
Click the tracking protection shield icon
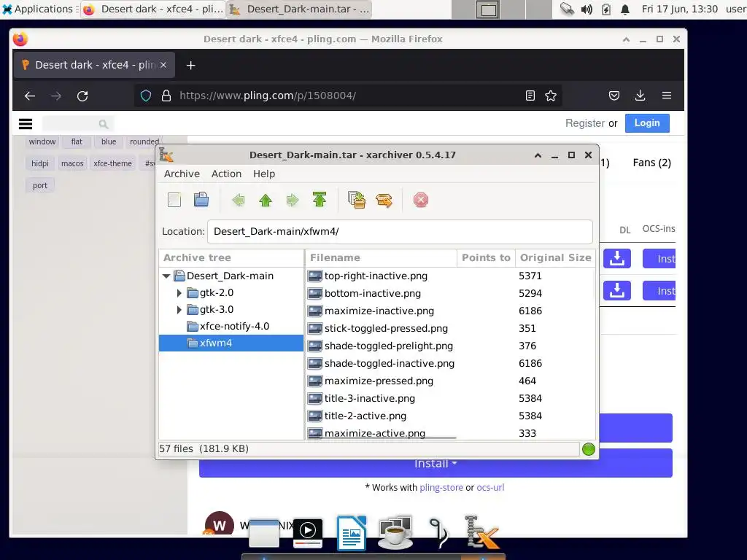click(x=146, y=96)
